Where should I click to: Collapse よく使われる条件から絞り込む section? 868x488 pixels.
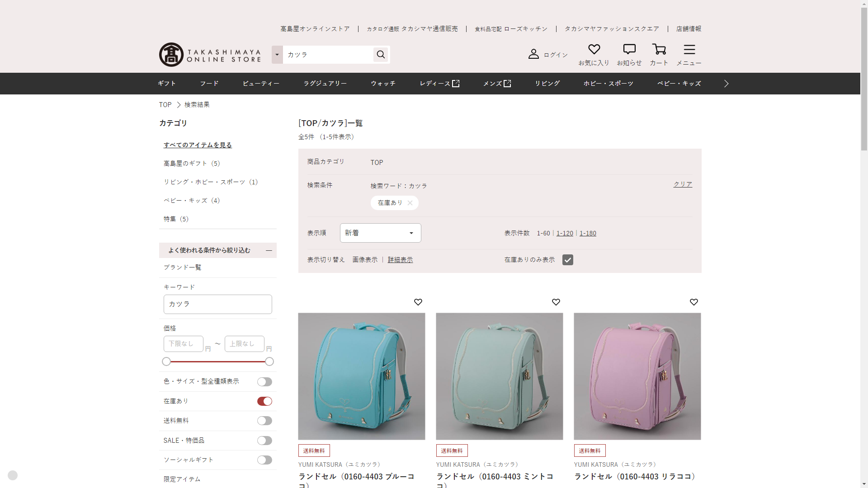coord(269,250)
